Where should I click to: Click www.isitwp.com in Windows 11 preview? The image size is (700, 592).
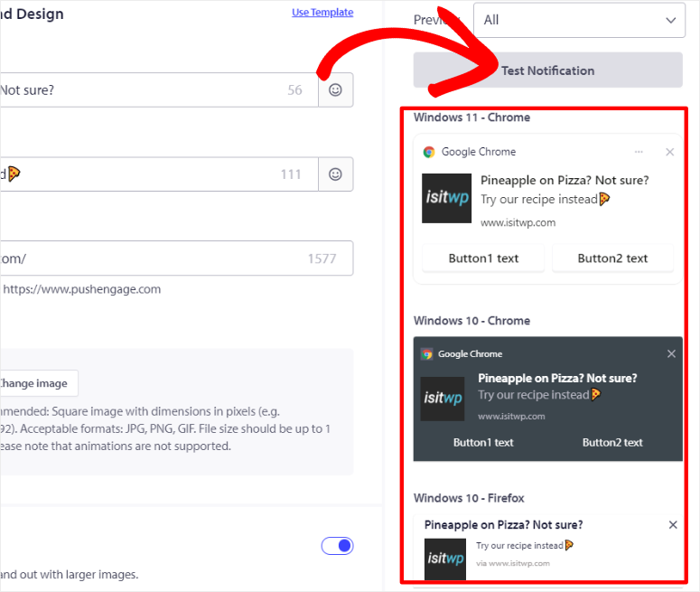pyautogui.click(x=518, y=222)
